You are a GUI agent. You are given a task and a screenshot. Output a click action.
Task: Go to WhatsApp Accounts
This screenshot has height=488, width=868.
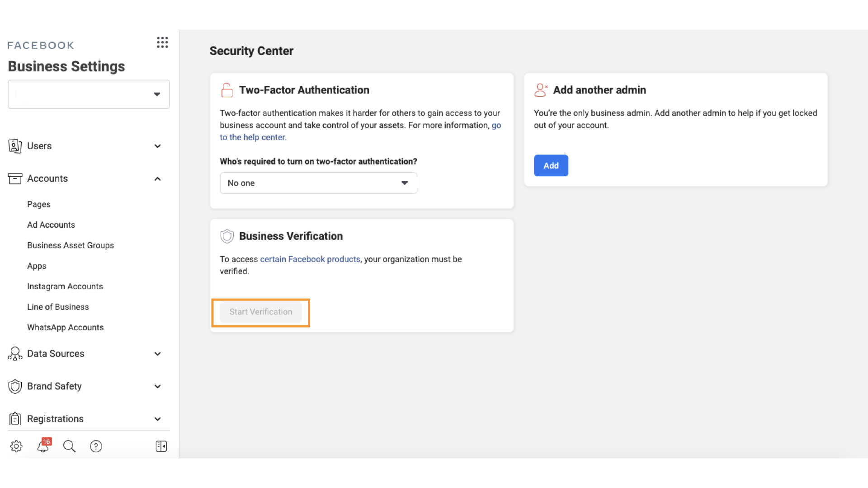[x=66, y=327]
